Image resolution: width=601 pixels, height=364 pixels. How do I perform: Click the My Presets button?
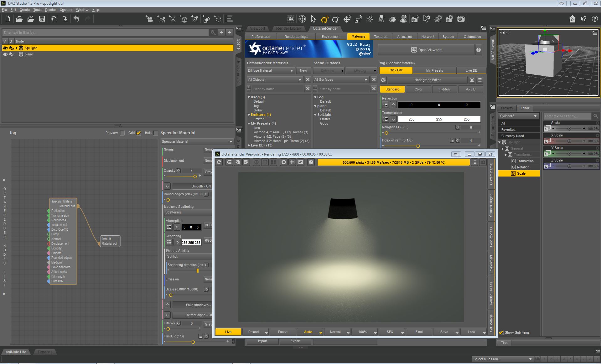(434, 71)
